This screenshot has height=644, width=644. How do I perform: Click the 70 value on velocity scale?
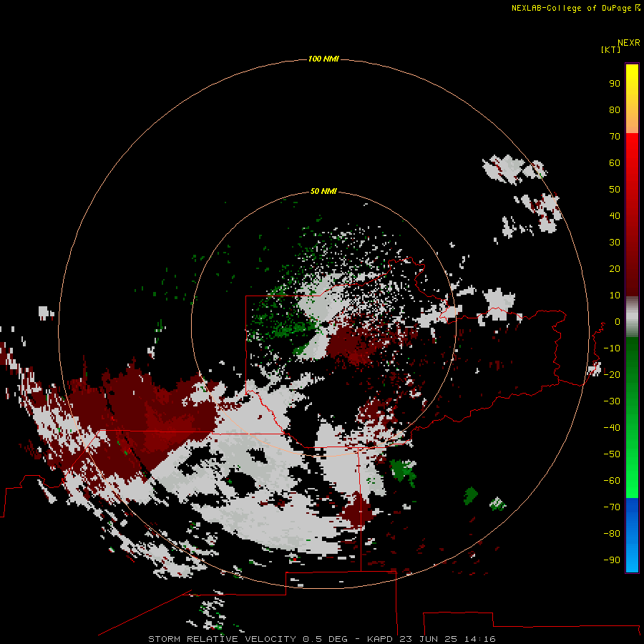[615, 137]
